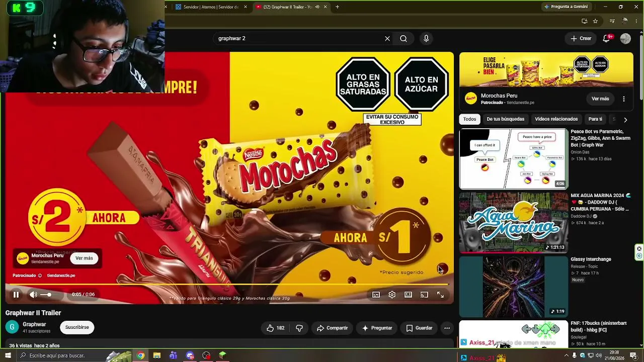Open the Windows Start menu
644x362 pixels.
[x=8, y=355]
